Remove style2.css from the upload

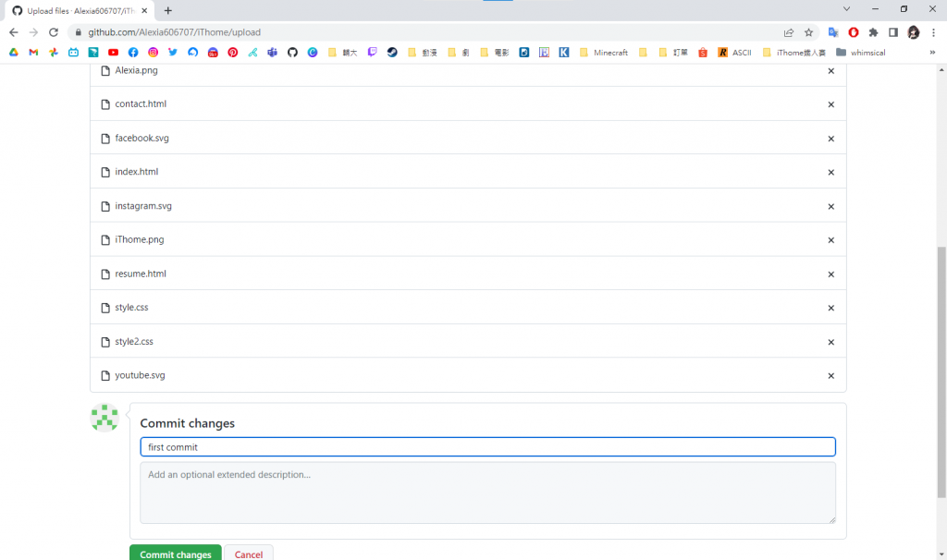(x=831, y=342)
